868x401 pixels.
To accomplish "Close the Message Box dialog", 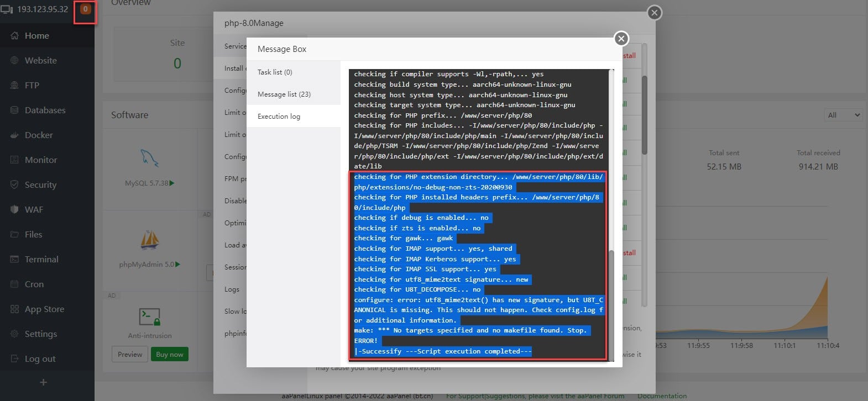I will [x=621, y=38].
